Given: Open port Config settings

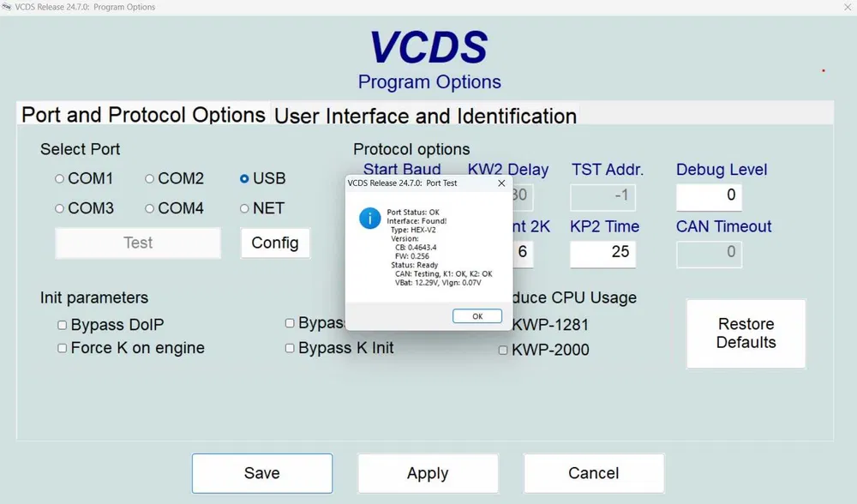Looking at the screenshot, I should (275, 243).
